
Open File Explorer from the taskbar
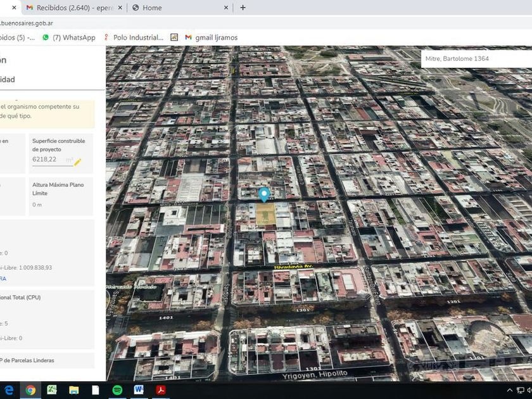73,390
